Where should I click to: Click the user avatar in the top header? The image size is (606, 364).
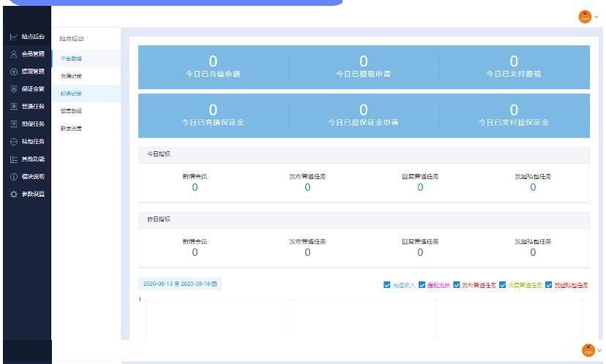pos(585,17)
